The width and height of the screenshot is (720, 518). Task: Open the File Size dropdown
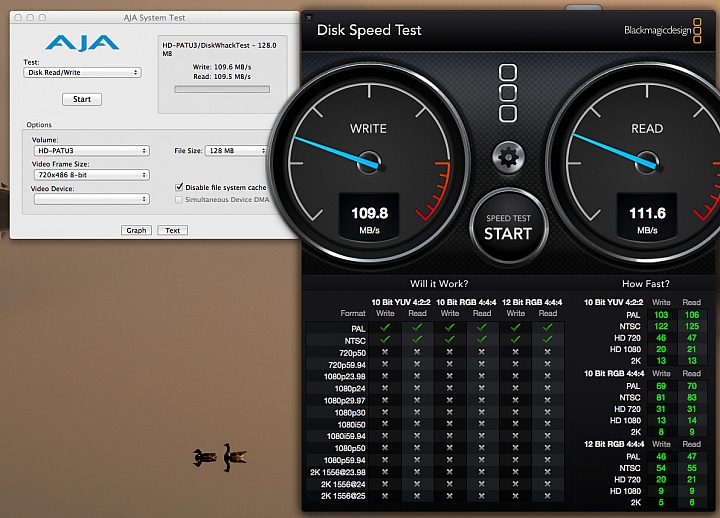[236, 151]
